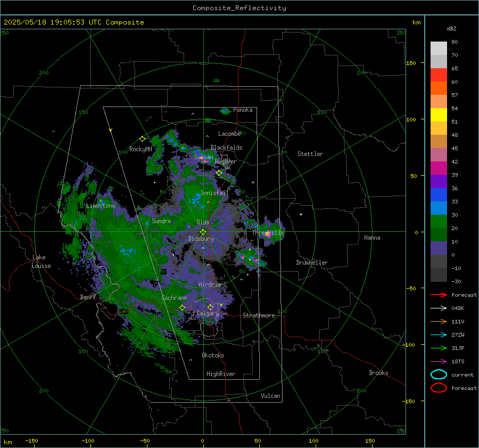Image resolution: width=479 pixels, height=448 pixels.
Task: Click the Lake Louise label
Action: click(x=41, y=262)
